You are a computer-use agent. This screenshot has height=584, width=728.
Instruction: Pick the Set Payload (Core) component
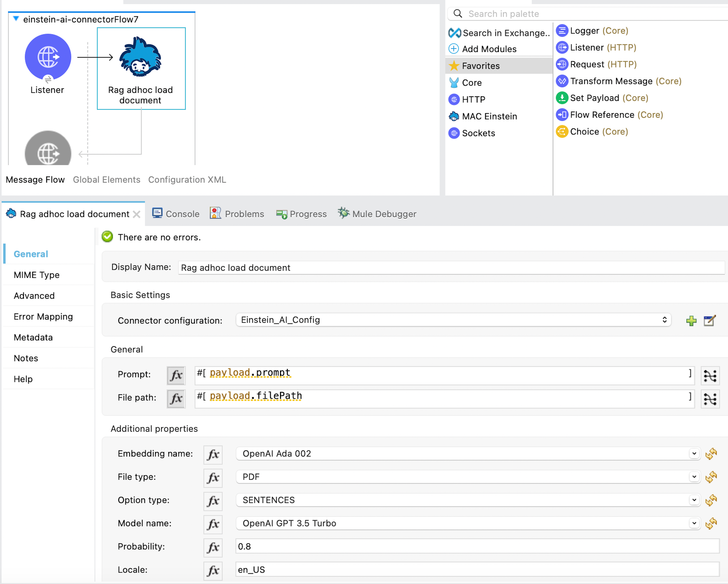coord(602,98)
